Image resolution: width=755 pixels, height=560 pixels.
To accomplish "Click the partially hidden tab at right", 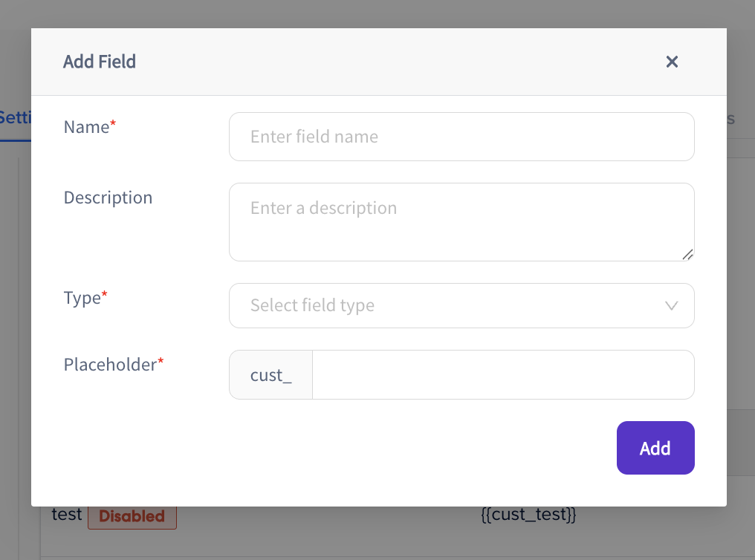I will (731, 119).
